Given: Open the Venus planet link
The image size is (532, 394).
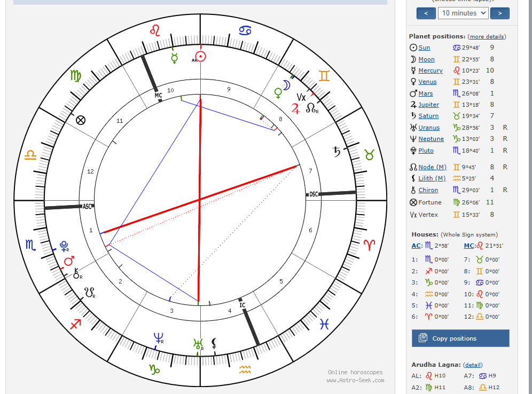Looking at the screenshot, I should pos(427,82).
